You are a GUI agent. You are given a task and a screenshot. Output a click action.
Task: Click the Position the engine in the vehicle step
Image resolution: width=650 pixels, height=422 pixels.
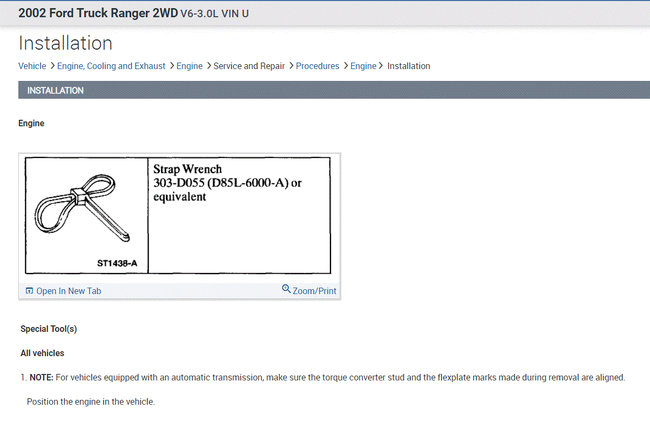tap(91, 402)
